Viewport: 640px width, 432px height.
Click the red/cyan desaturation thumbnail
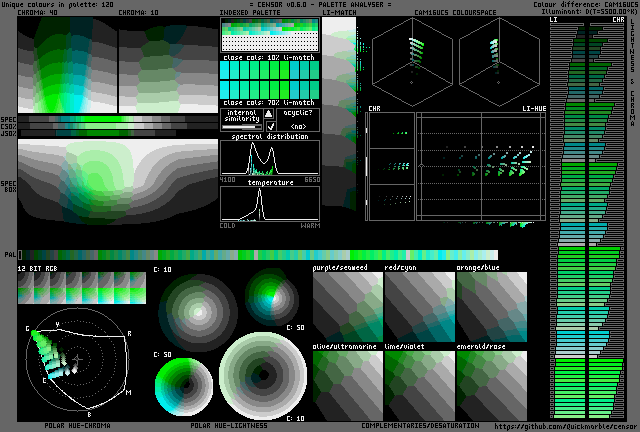tap(419, 303)
